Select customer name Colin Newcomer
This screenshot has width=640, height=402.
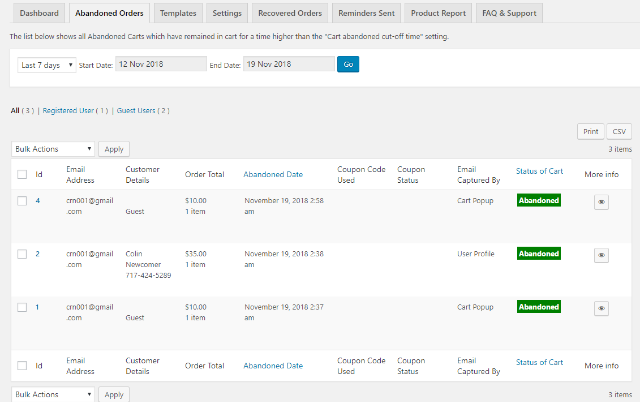pos(143,259)
